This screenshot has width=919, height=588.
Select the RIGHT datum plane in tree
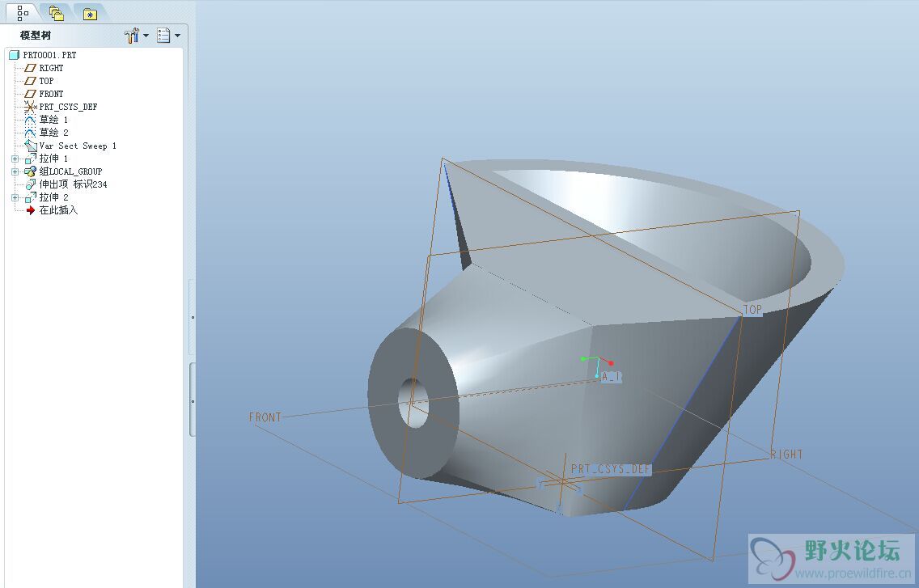51,68
